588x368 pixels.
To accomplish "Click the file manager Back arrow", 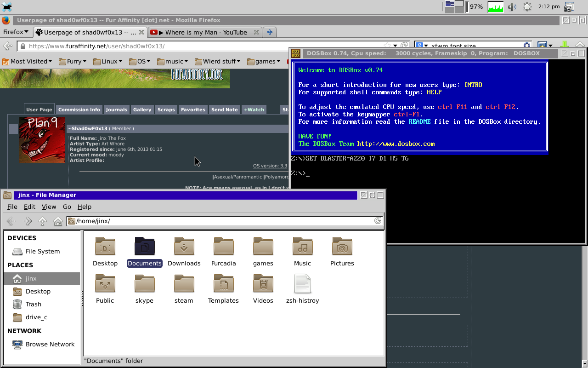I will coord(11,221).
